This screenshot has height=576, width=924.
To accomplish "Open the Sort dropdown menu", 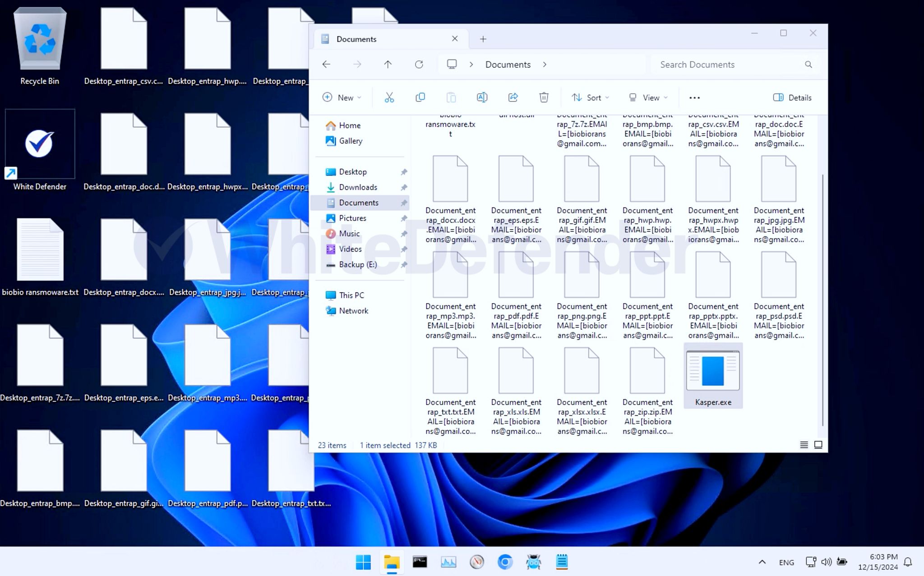I will (x=590, y=97).
